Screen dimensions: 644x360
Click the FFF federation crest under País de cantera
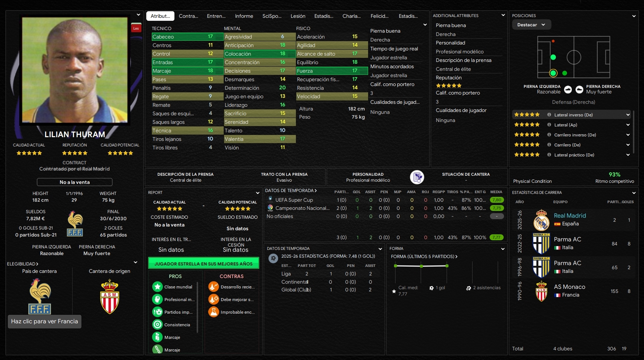(x=40, y=296)
